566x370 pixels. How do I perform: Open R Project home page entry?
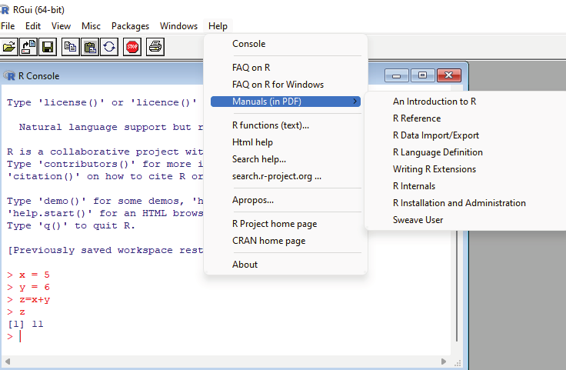(274, 224)
